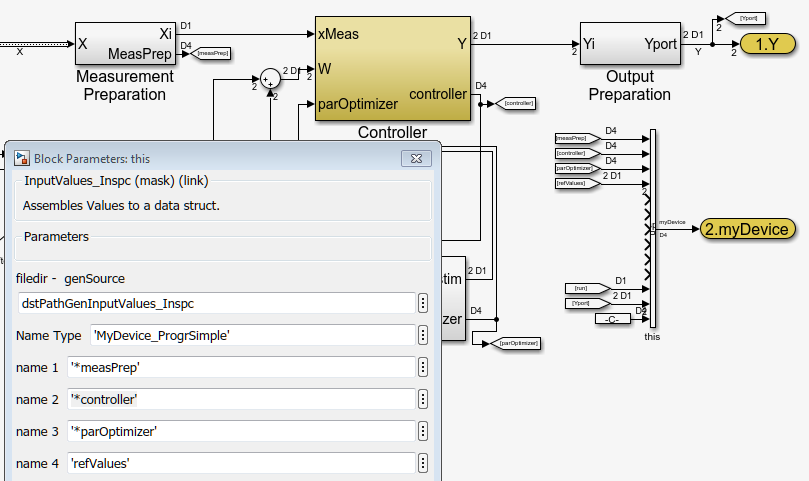Select the [parOptimizer] Goto tag

[x=519, y=343]
